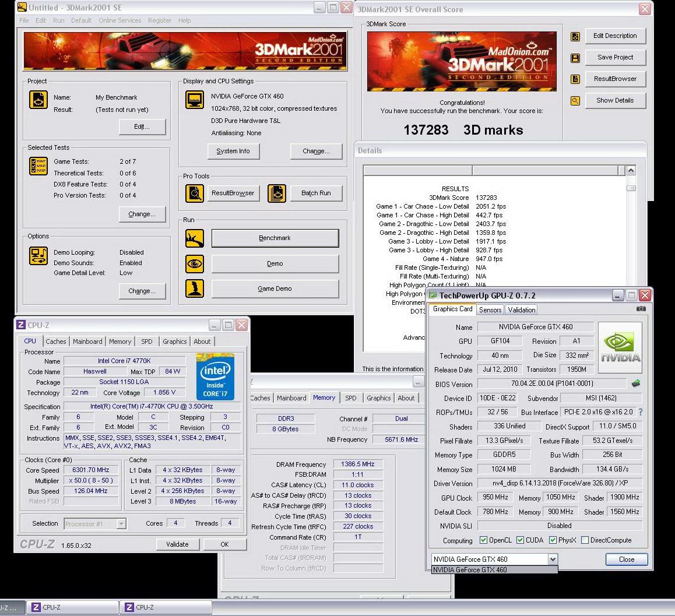Click the Validate button in CPU-Z

click(x=177, y=544)
